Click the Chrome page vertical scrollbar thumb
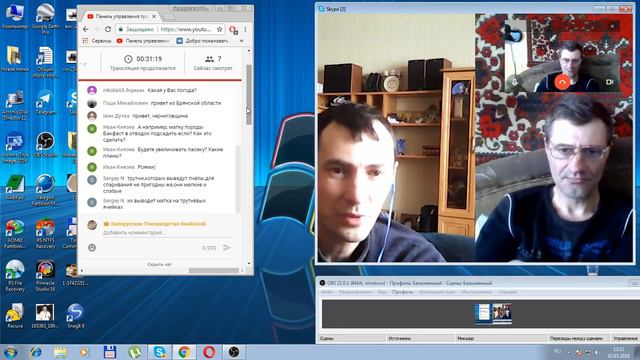The width and height of the screenshot is (640, 360). [249, 94]
